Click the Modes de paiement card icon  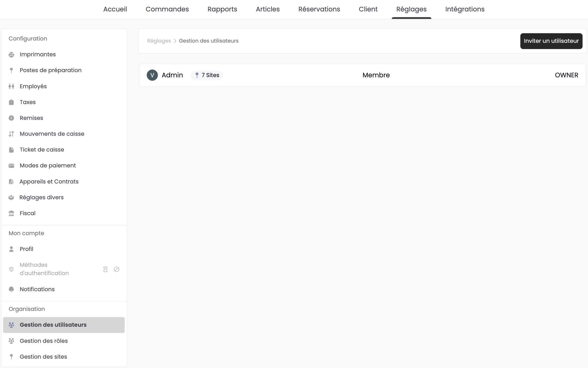[11, 166]
